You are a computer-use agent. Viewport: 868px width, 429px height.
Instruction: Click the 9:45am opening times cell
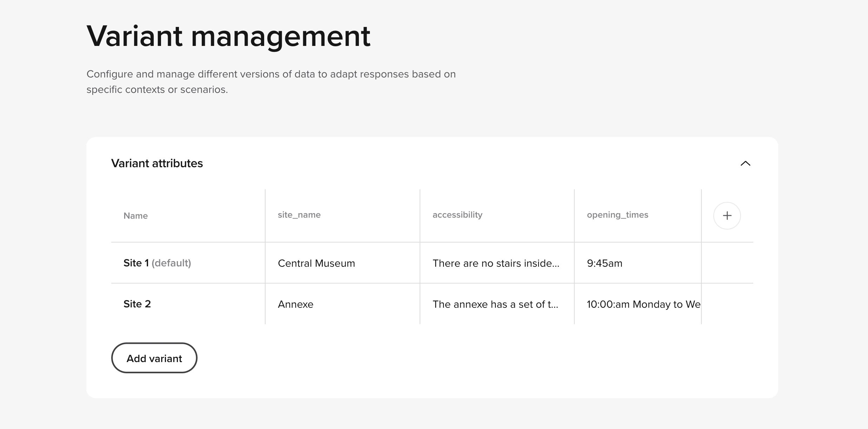(x=604, y=263)
